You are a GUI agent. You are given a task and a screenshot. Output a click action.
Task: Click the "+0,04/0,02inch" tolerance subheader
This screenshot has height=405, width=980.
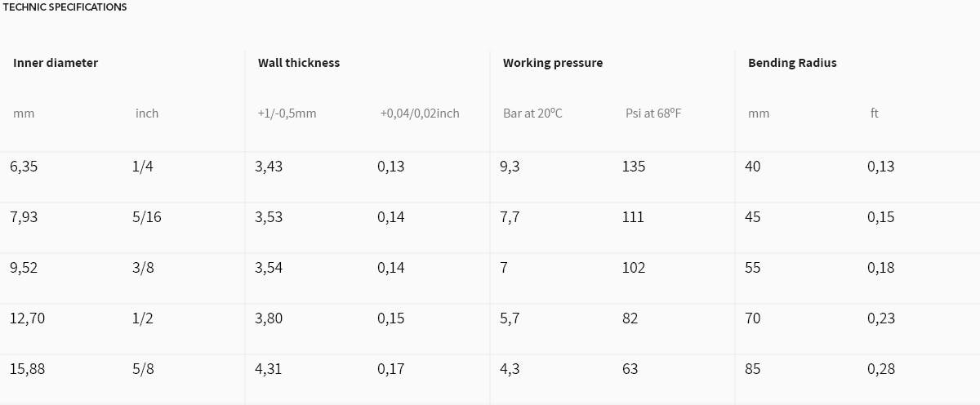(x=420, y=113)
